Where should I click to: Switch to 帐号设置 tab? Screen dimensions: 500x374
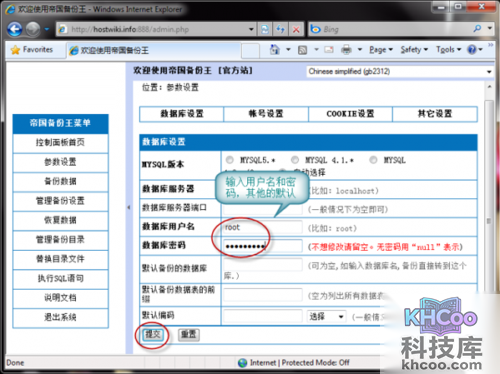[266, 114]
